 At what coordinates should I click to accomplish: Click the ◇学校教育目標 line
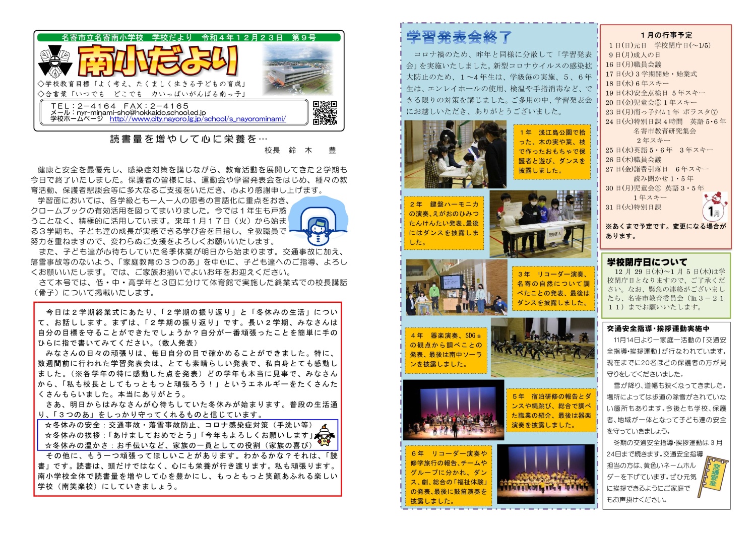point(142,84)
